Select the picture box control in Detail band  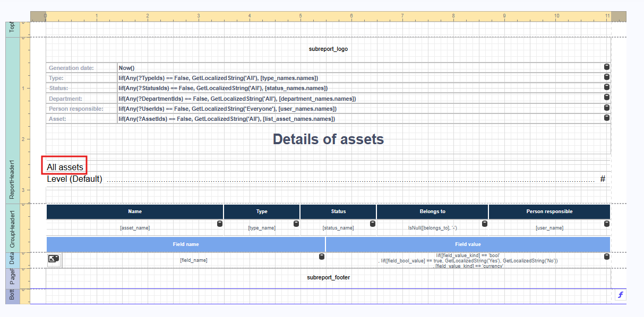pos(54,259)
